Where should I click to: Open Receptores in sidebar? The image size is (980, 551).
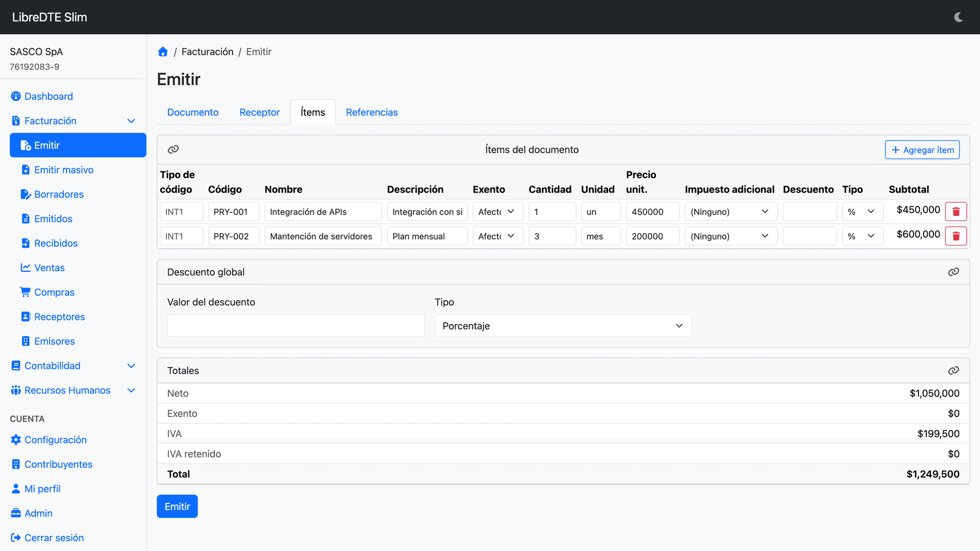(x=52, y=317)
